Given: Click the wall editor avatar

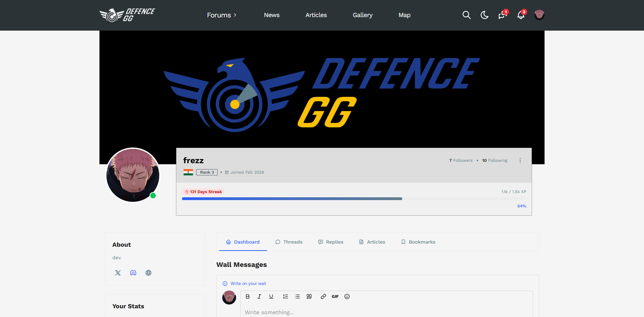Looking at the screenshot, I should click(x=229, y=298).
